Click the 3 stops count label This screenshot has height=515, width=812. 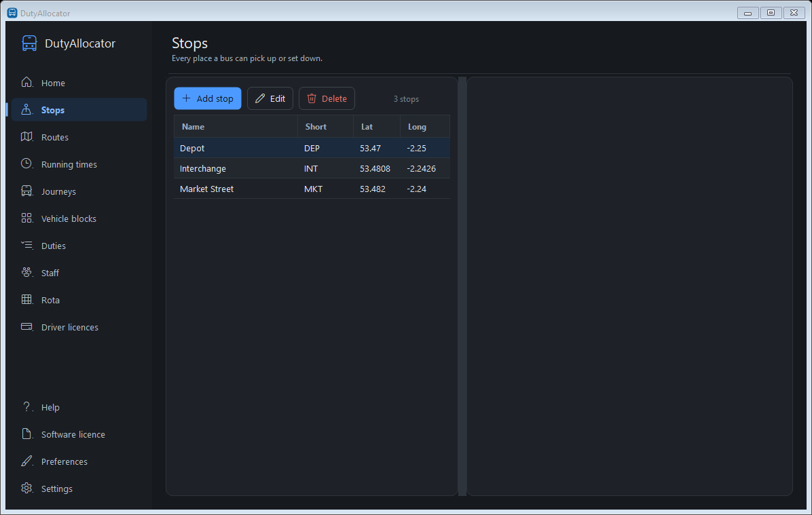(406, 99)
